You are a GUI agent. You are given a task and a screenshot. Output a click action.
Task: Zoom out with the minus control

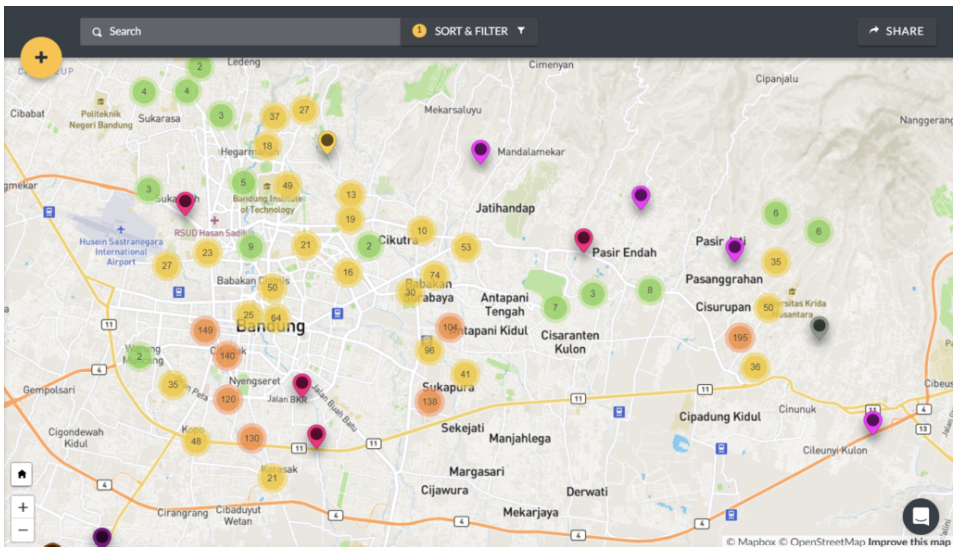coord(22,530)
